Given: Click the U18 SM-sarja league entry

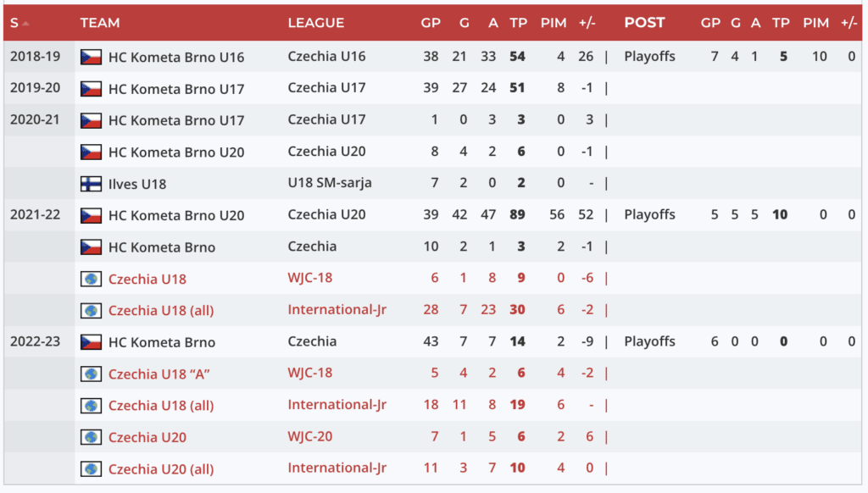Looking at the screenshot, I should [330, 183].
